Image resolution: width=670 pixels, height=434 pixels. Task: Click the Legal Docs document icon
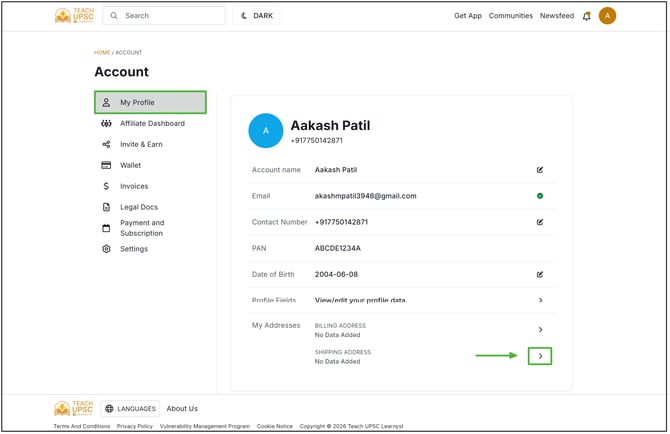tap(106, 208)
